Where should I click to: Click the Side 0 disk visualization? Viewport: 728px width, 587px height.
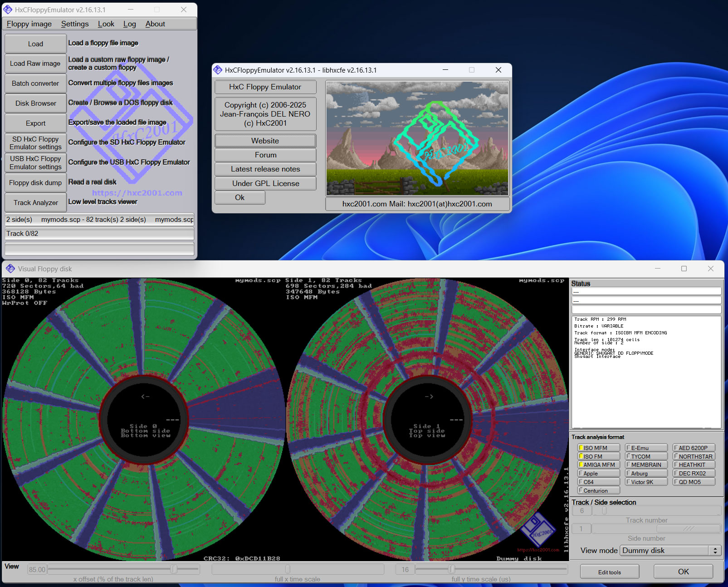pos(144,420)
